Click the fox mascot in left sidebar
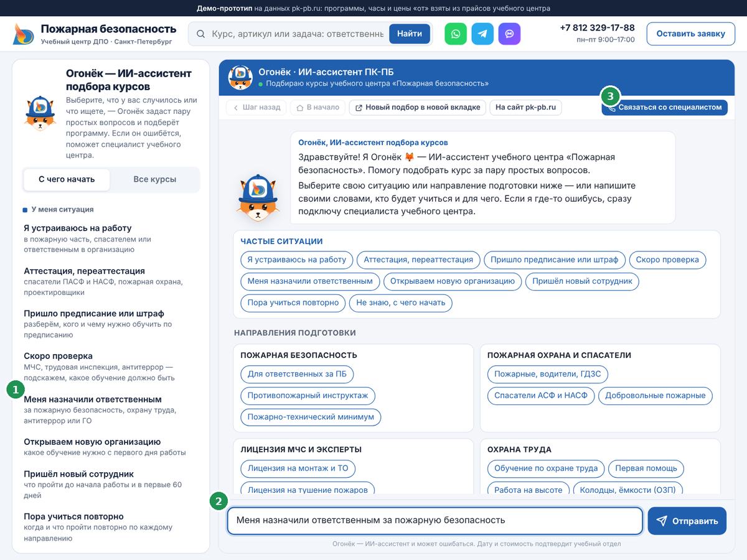Image resolution: width=747 pixels, height=560 pixels. pos(41,113)
